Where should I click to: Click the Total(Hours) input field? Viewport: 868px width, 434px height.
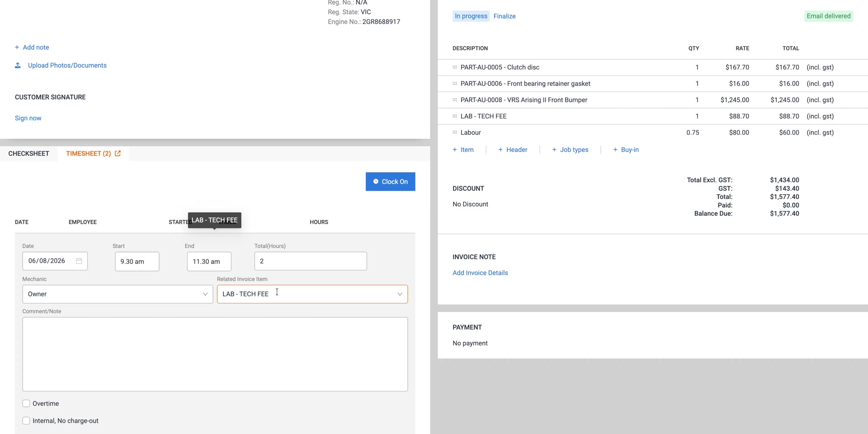[311, 261]
